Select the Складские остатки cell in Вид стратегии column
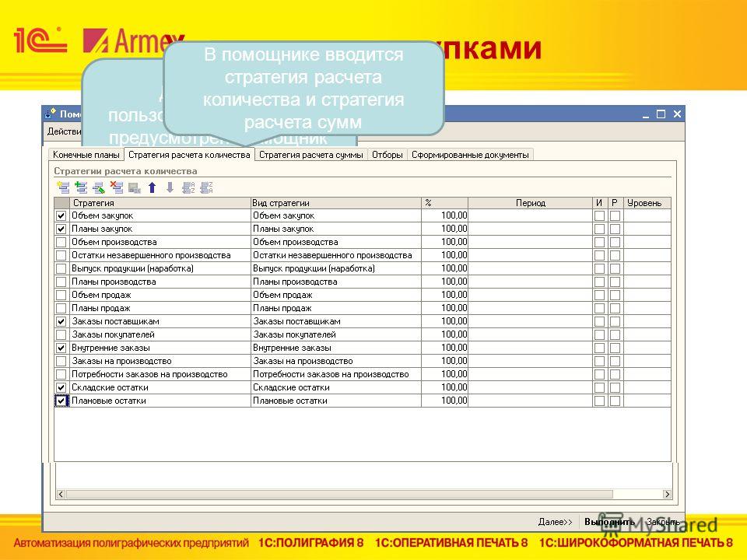 (x=336, y=387)
